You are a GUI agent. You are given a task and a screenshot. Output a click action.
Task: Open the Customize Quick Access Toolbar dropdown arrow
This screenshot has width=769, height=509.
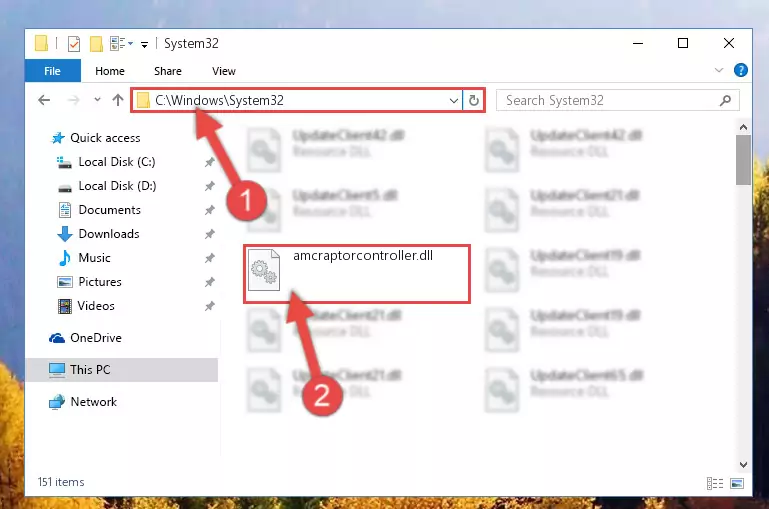click(x=144, y=45)
